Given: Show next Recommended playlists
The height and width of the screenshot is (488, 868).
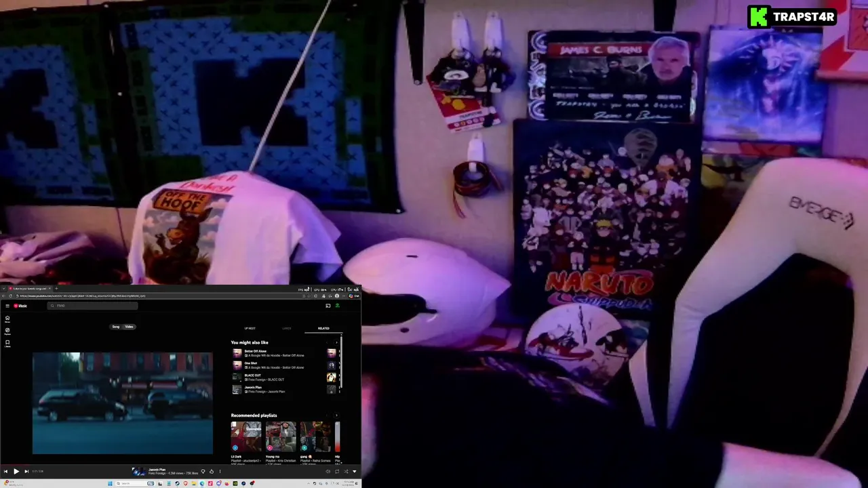Looking at the screenshot, I should tap(336, 415).
